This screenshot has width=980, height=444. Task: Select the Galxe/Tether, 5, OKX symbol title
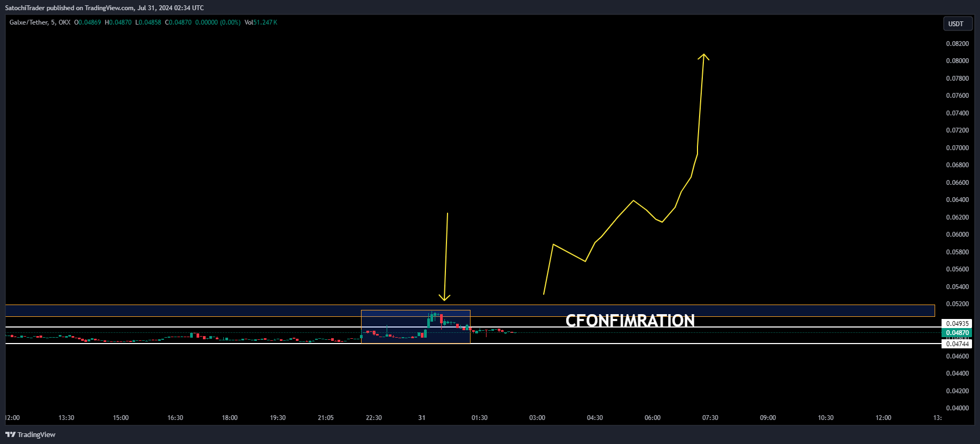pos(40,22)
